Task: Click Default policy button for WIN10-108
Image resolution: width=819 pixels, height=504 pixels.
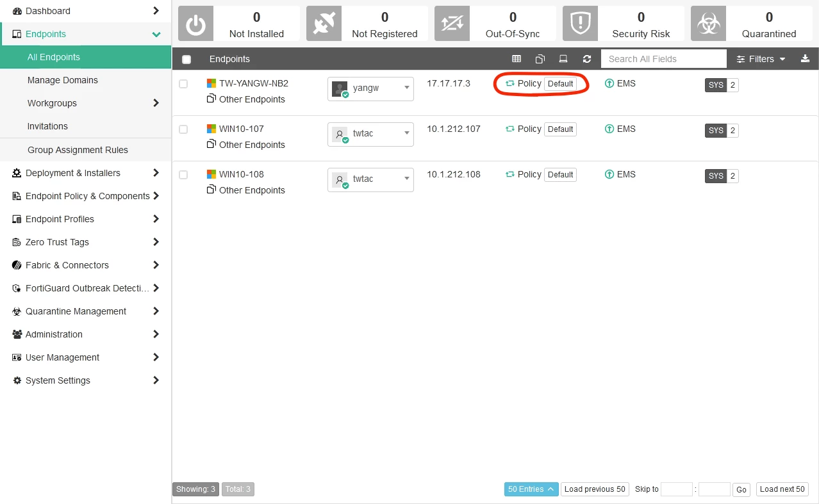Action: [x=560, y=175]
